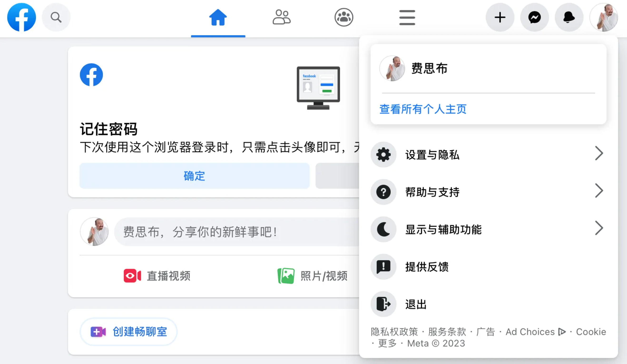Click the question mark help icon
This screenshot has height=364, width=627.
pyautogui.click(x=383, y=192)
